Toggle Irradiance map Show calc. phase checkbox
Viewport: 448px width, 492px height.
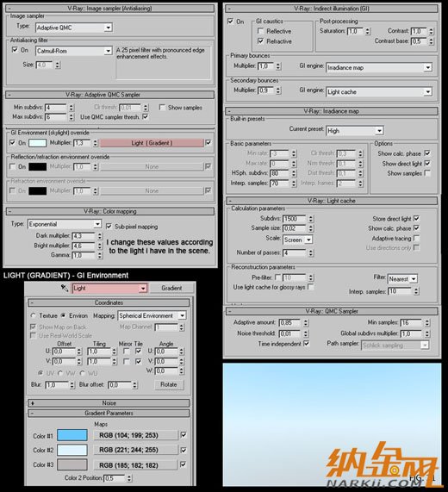(x=427, y=153)
